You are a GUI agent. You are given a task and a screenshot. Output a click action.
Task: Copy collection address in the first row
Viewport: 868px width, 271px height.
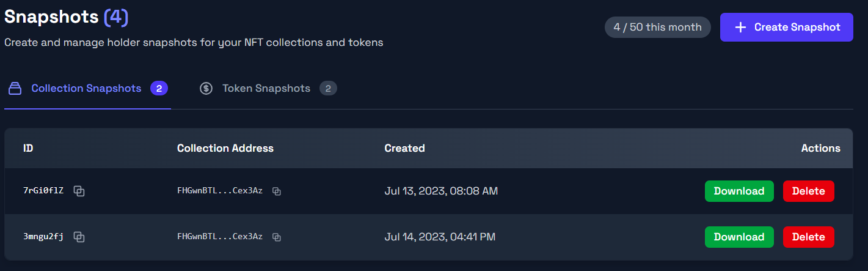click(277, 191)
